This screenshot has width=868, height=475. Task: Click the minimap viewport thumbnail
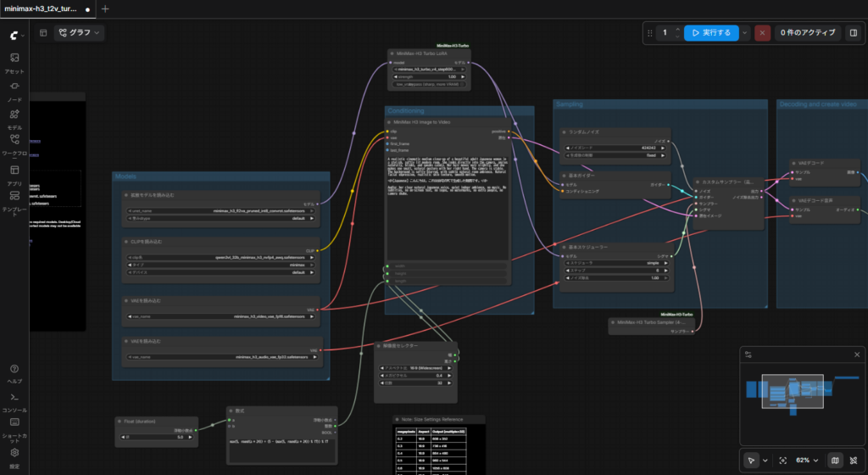pyautogui.click(x=793, y=391)
